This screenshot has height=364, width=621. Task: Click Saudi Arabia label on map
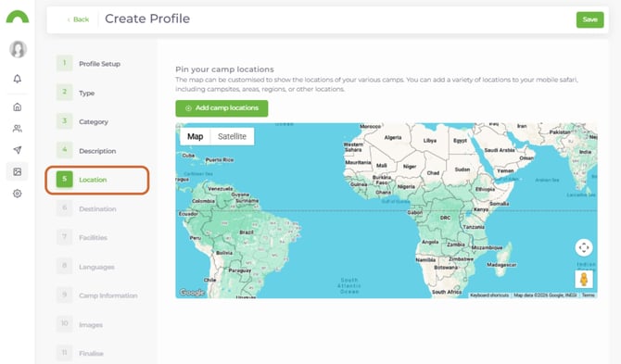pos(500,150)
